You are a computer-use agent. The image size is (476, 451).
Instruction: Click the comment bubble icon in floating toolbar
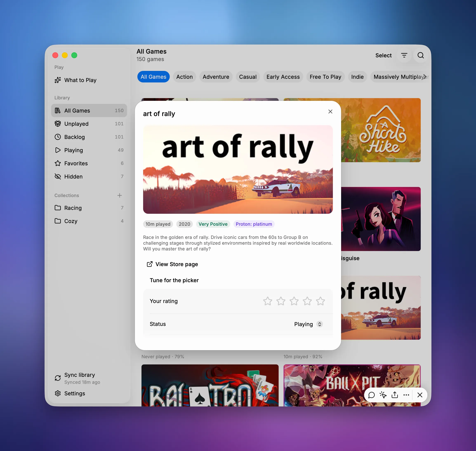click(372, 395)
